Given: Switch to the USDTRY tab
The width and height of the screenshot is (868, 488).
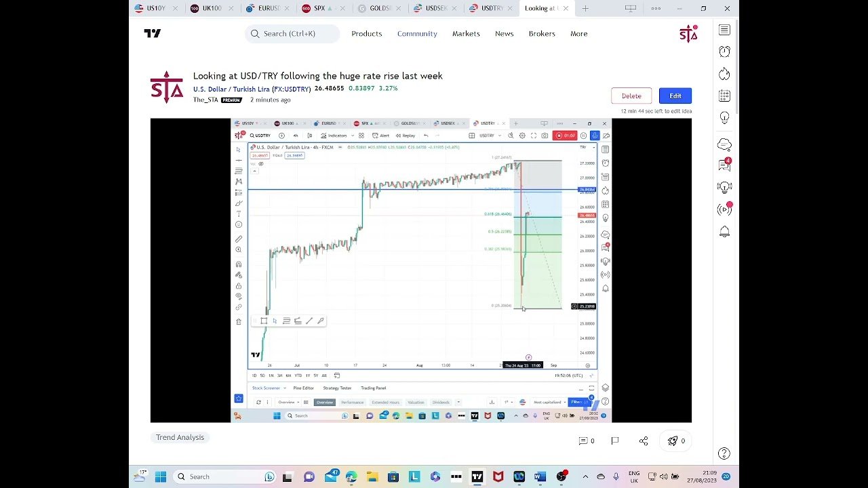Looking at the screenshot, I should pyautogui.click(x=490, y=8).
